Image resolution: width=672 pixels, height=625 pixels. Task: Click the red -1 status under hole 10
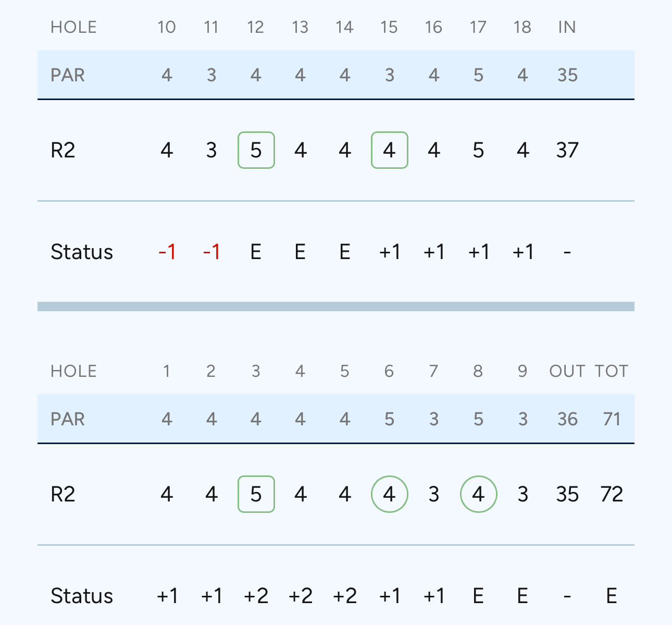coord(167,252)
